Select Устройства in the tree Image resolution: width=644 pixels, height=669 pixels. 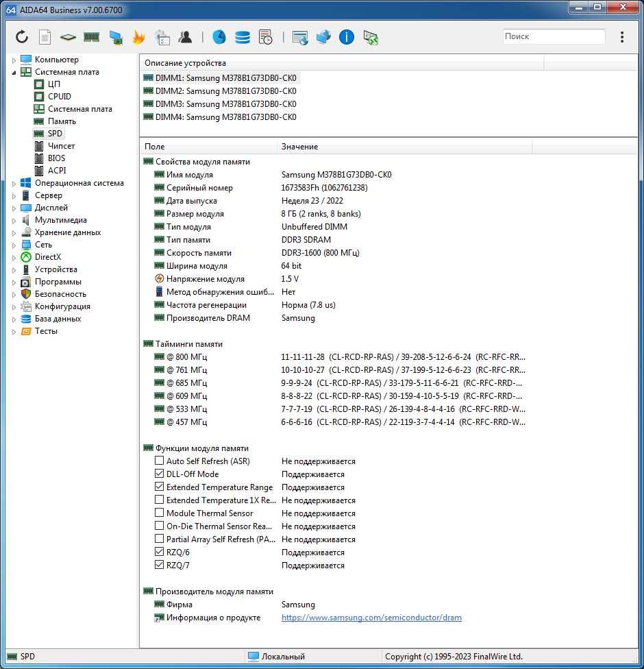[56, 269]
